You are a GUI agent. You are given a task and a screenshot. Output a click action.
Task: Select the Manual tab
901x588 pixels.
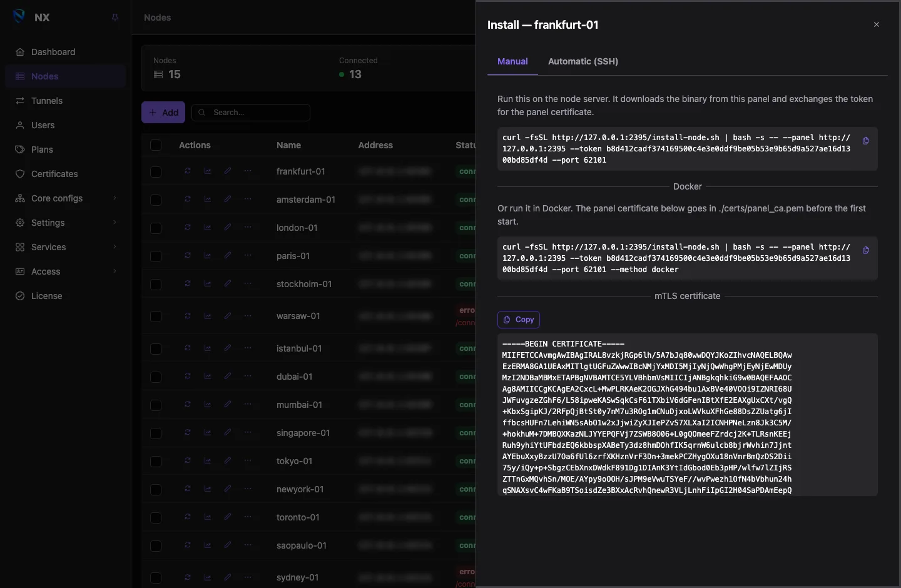(x=512, y=61)
